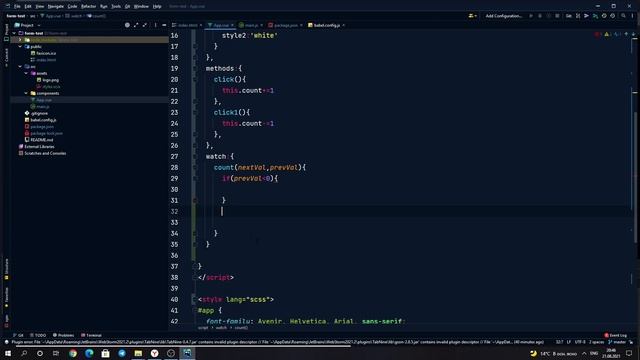This screenshot has width=640, height=360.
Task: Collapse the src folder
Action: pyautogui.click(x=20, y=67)
